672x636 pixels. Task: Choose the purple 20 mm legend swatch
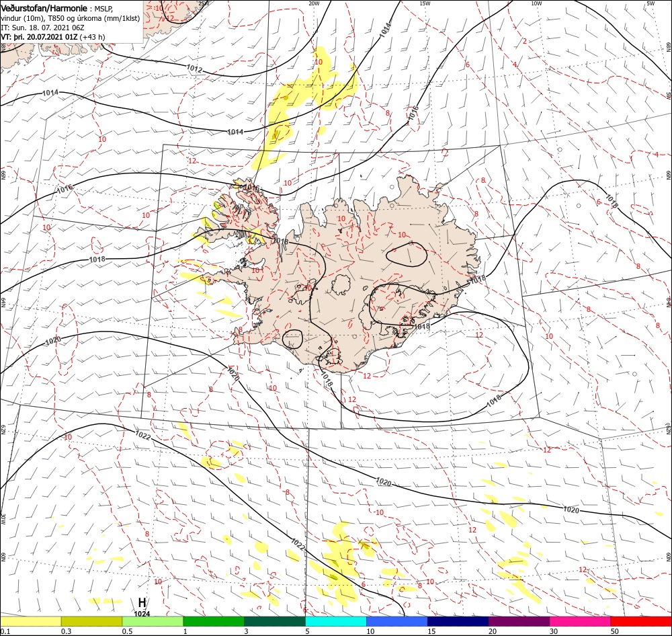(x=519, y=621)
